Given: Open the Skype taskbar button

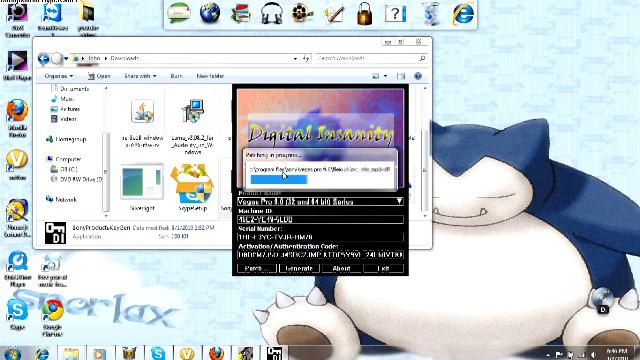Looking at the screenshot, I should (x=158, y=353).
